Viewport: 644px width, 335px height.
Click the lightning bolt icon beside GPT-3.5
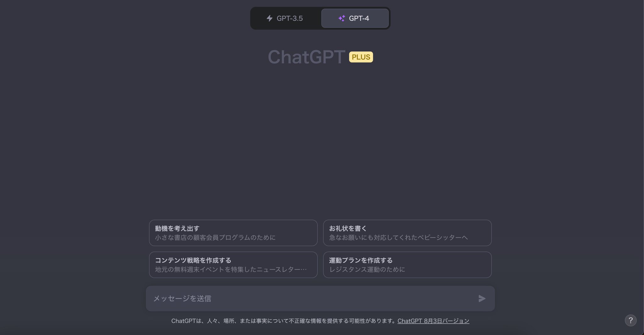(269, 18)
